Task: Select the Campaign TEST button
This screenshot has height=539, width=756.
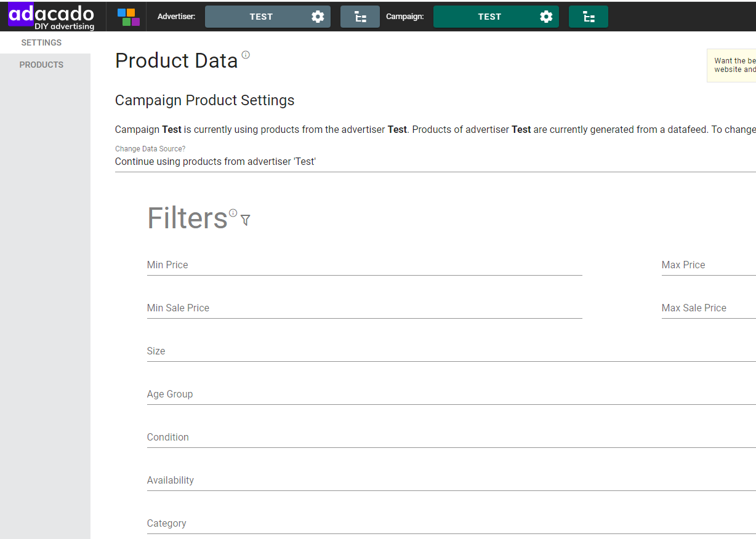Action: pos(496,17)
